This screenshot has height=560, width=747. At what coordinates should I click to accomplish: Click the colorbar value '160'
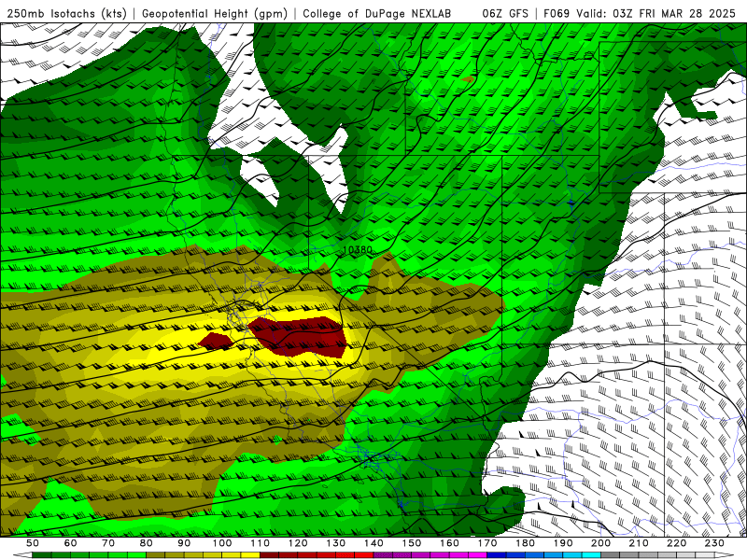pos(449,543)
